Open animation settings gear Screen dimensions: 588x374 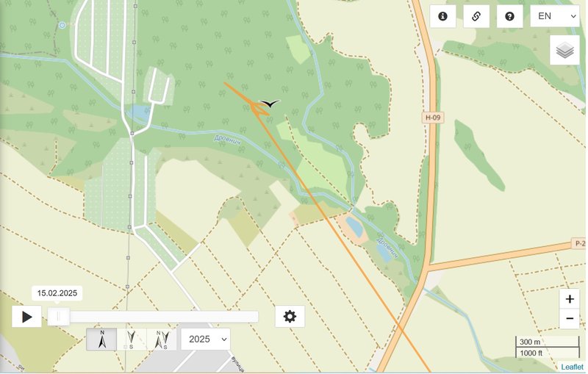(x=290, y=317)
